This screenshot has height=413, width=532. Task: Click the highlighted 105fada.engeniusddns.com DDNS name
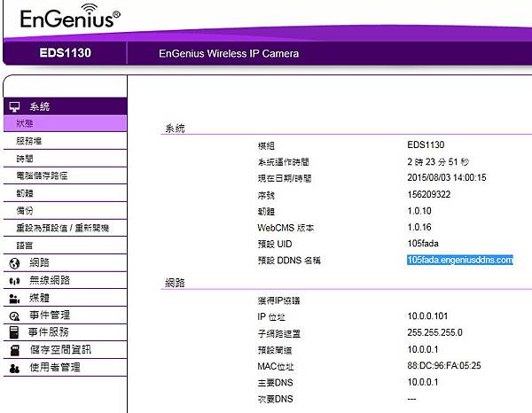pyautogui.click(x=459, y=260)
